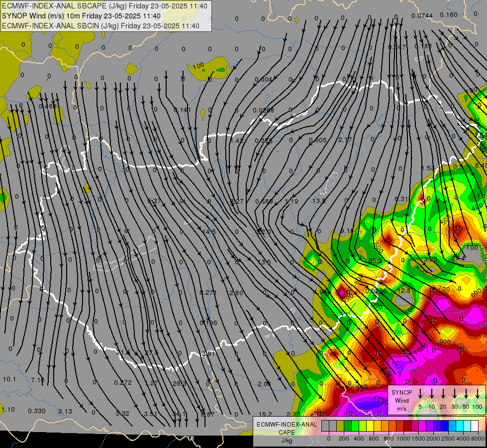Click the 9.18 value on the map
Viewport: 487px width, 448px height.
click(x=347, y=230)
